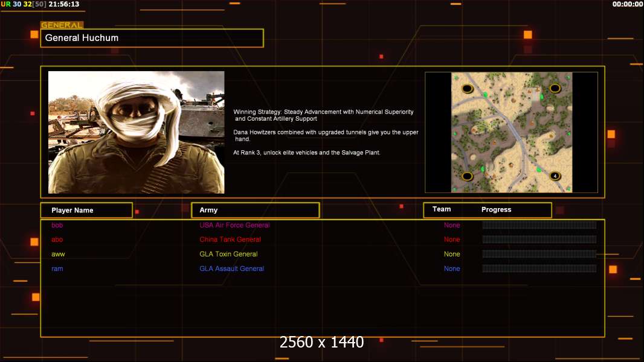Image resolution: width=644 pixels, height=362 pixels.
Task: Click GLA Toxin General army entry
Action: [x=228, y=254]
